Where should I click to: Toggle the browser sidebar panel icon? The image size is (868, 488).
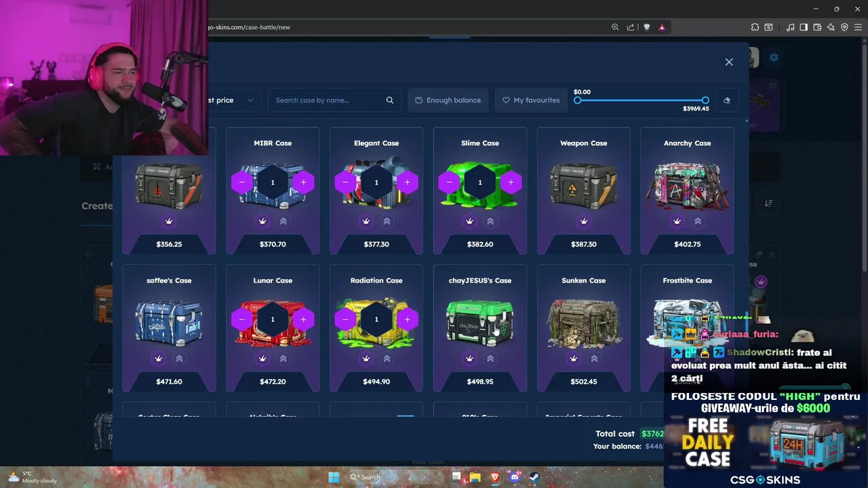(804, 27)
